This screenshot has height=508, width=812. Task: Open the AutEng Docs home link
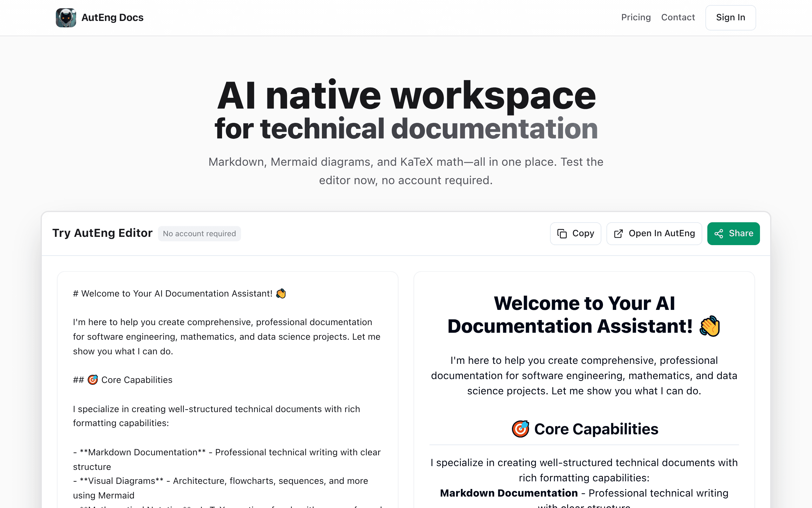(x=100, y=17)
